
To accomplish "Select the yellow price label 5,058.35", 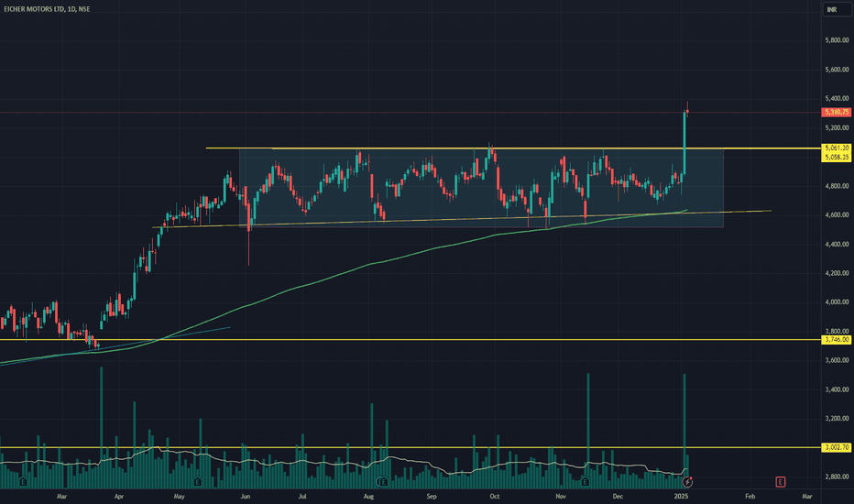I will point(837,157).
